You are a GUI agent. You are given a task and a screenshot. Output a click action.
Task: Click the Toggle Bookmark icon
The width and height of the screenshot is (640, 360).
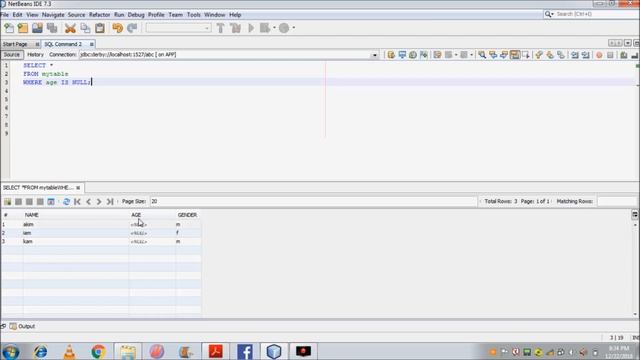[561, 55]
